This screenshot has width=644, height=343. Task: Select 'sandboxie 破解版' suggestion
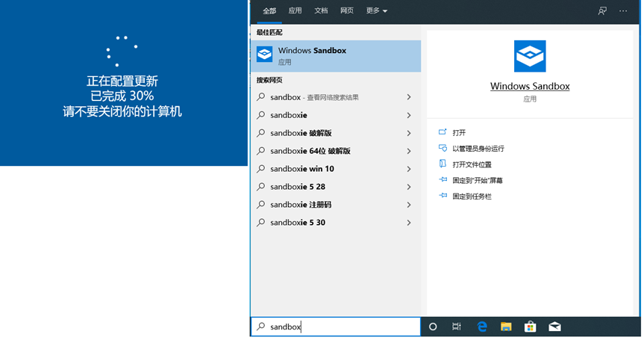click(x=301, y=133)
